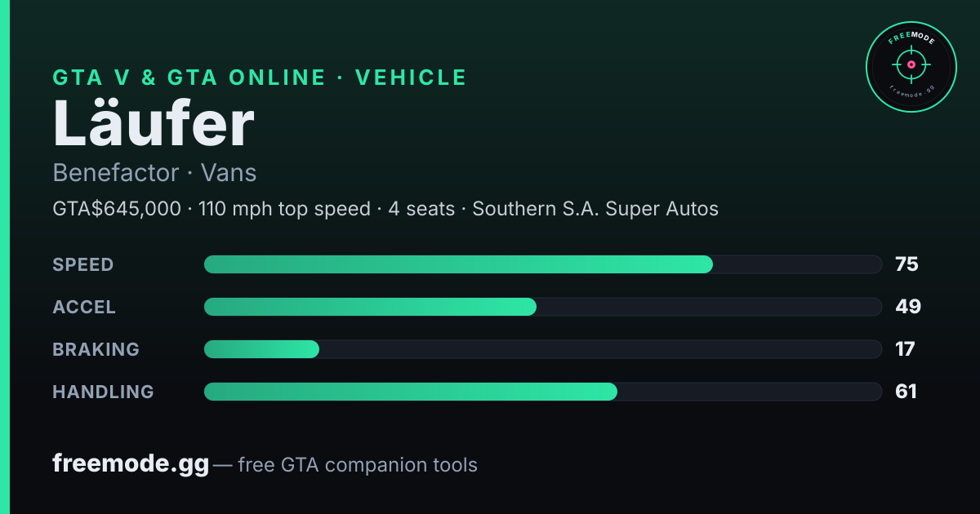This screenshot has height=514, width=980.
Task: Click the GTA$645,000 price text
Action: (117, 209)
